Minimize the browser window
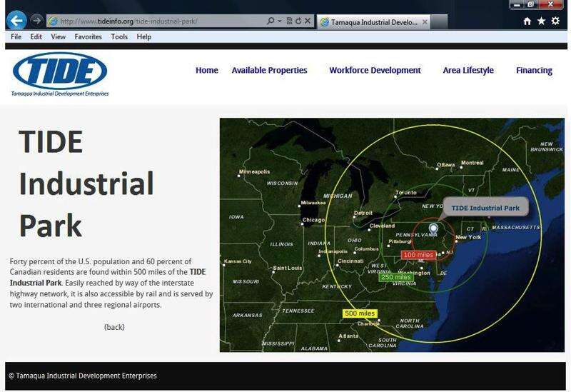Image resolution: width=571 pixels, height=392 pixels. pyautogui.click(x=517, y=4)
